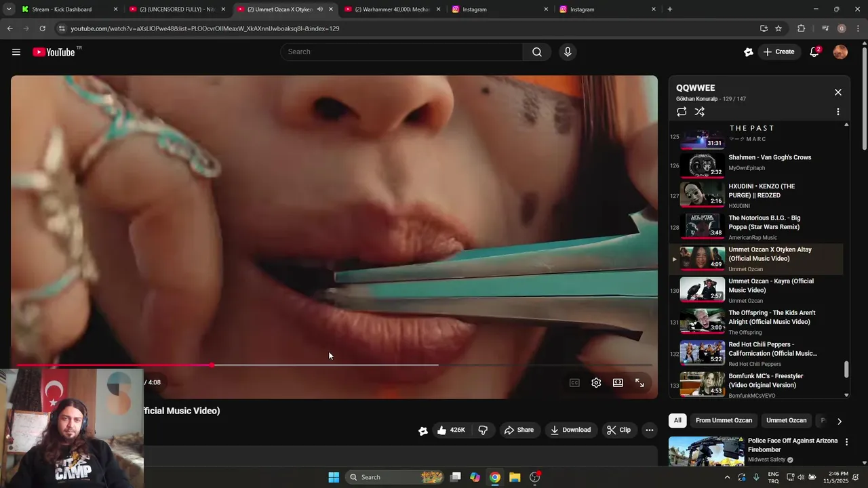Open account avatar menu
Screen dimensions: 868x488
coord(840,52)
